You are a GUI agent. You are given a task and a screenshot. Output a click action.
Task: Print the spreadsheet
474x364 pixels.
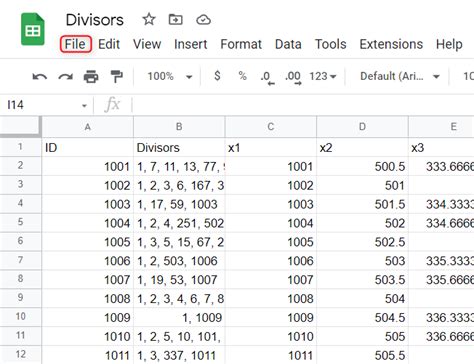tap(91, 77)
